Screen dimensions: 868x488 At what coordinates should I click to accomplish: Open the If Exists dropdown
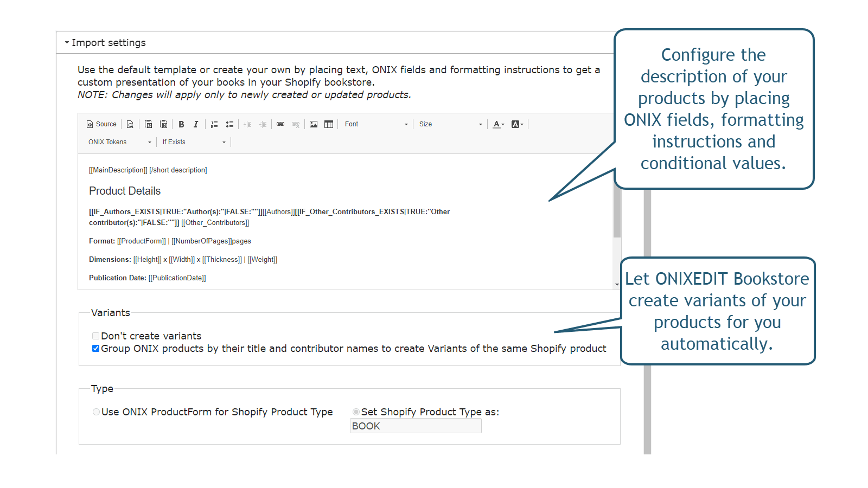click(193, 142)
